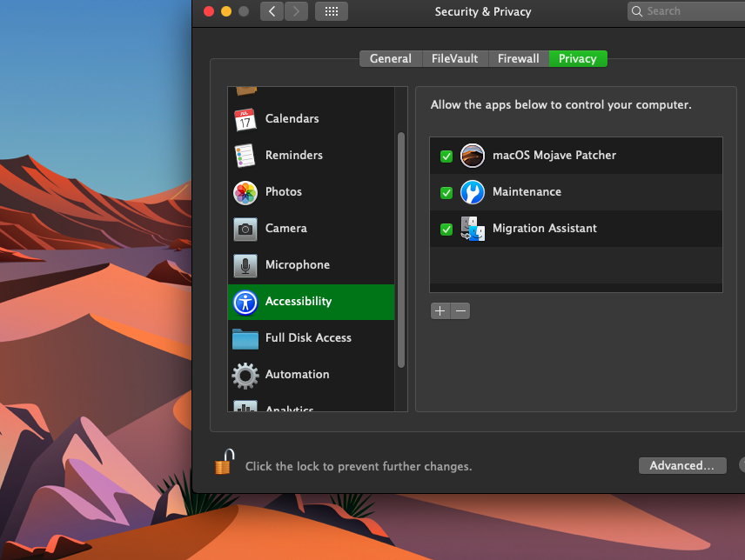This screenshot has height=560, width=745.
Task: Click the yellow minimize window button
Action: click(x=226, y=11)
